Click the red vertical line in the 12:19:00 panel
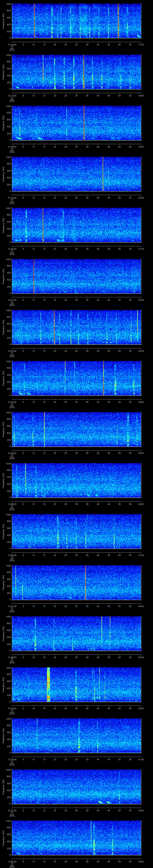The height and width of the screenshot is (868, 153). click(103, 174)
